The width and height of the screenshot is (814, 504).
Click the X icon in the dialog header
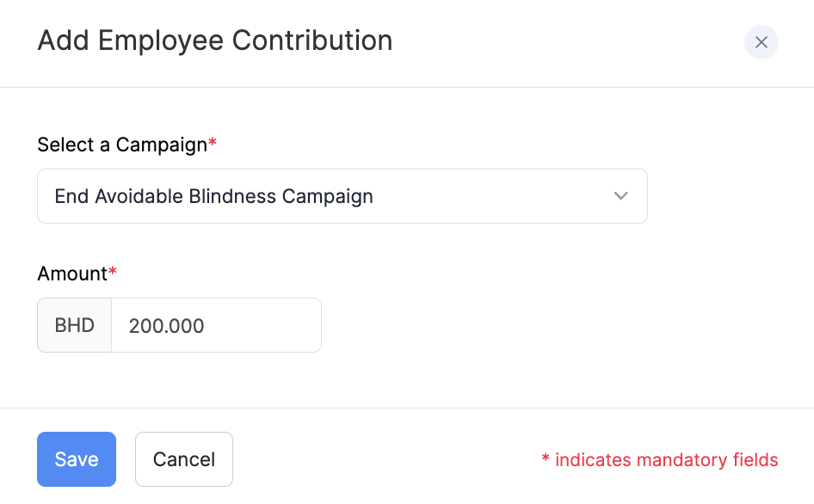pos(761,42)
